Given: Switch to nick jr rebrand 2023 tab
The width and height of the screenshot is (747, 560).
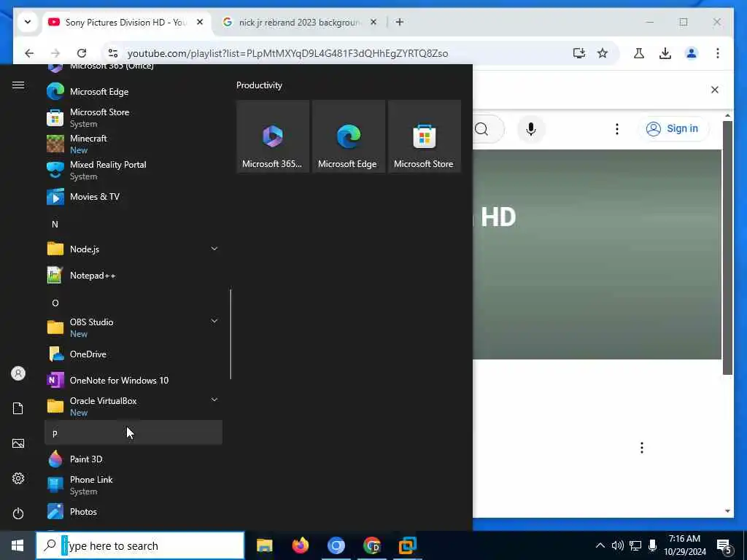Looking at the screenshot, I should tap(299, 23).
